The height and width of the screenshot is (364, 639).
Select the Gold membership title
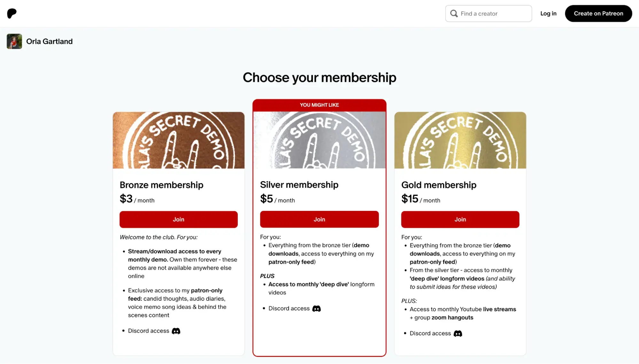coord(439,185)
